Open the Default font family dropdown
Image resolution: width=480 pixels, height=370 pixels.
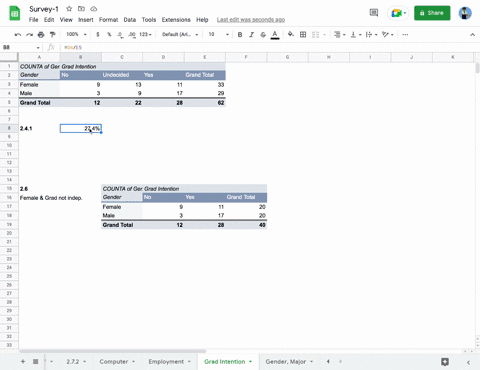point(180,34)
